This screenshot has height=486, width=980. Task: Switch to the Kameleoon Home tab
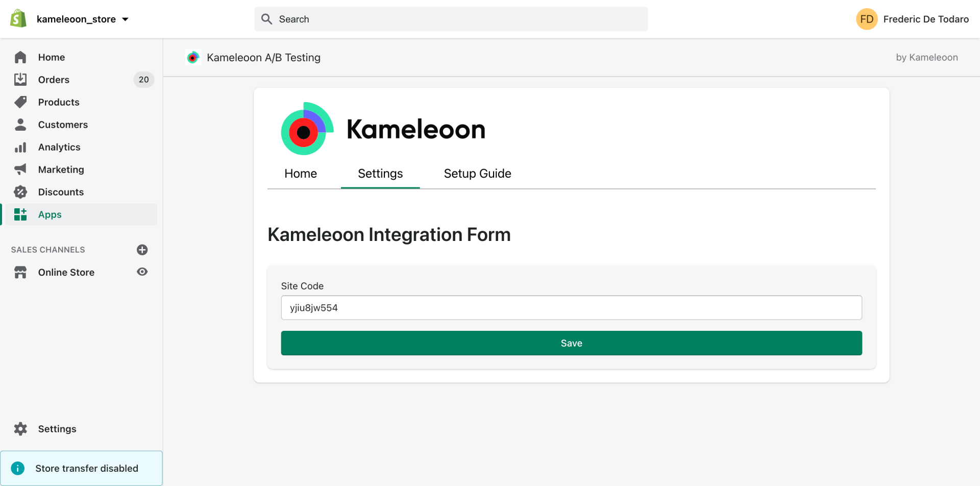coord(301,174)
